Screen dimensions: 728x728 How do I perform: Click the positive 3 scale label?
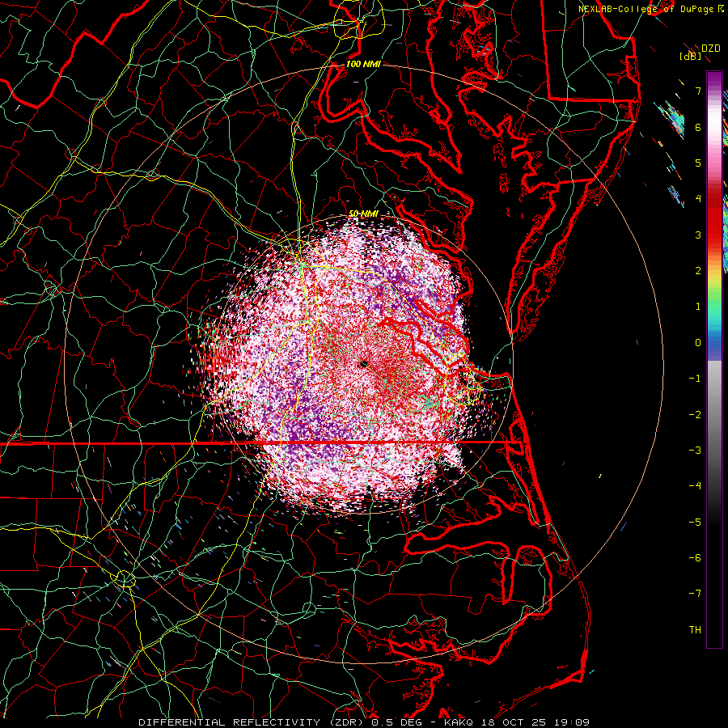click(x=698, y=235)
